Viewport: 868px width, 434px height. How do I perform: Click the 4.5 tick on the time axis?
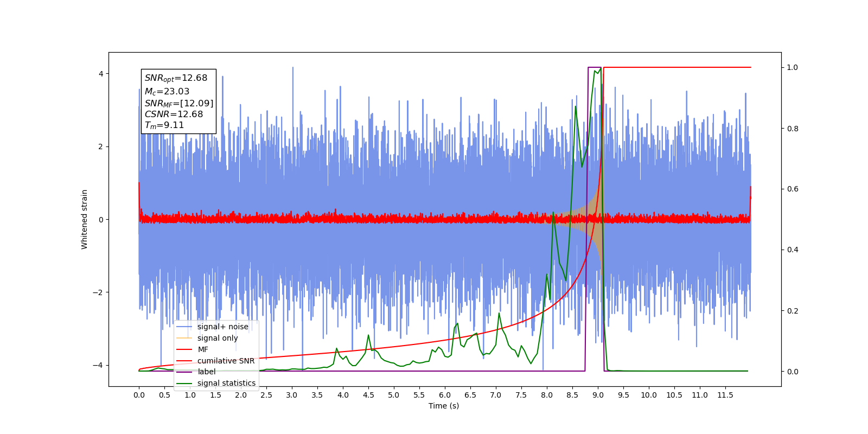[368, 395]
